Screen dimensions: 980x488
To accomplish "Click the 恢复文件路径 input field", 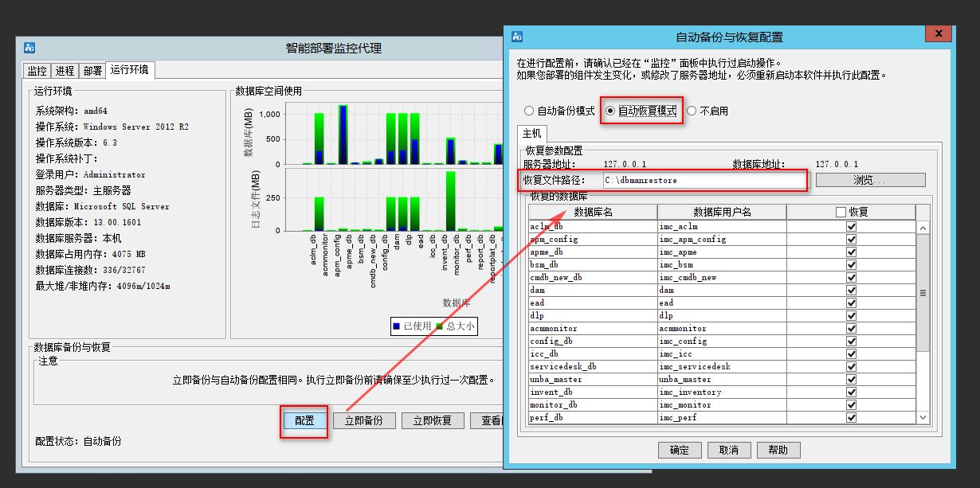I will coord(704,181).
